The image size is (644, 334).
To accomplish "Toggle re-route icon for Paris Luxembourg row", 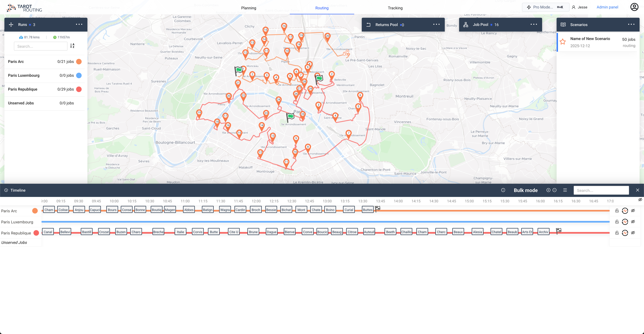I will pos(625,222).
